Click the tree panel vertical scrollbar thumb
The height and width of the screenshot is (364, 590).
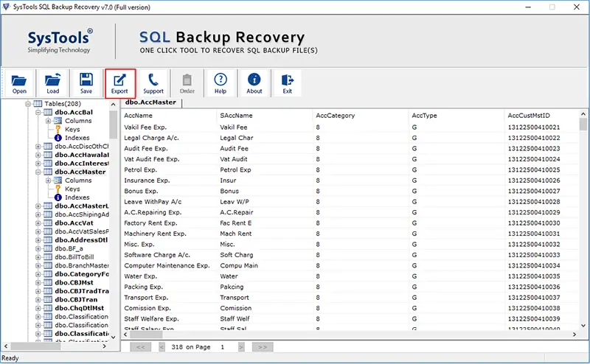tap(114, 125)
